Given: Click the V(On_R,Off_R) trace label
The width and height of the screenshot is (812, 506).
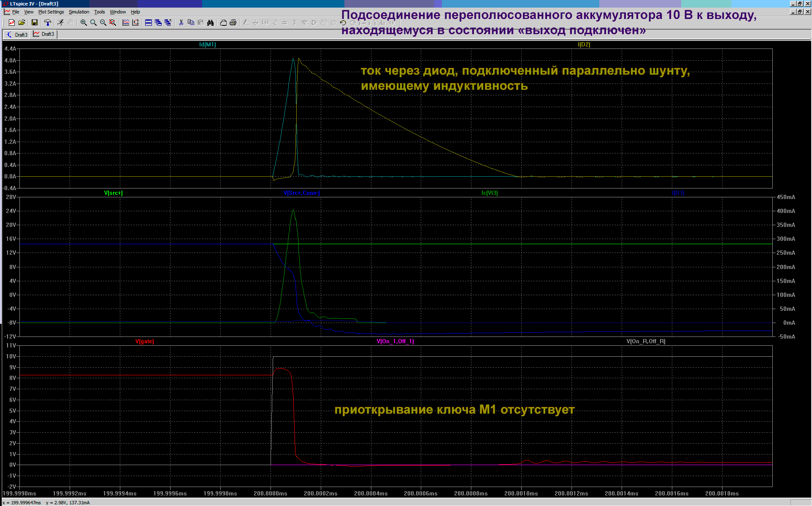Looking at the screenshot, I should (646, 341).
